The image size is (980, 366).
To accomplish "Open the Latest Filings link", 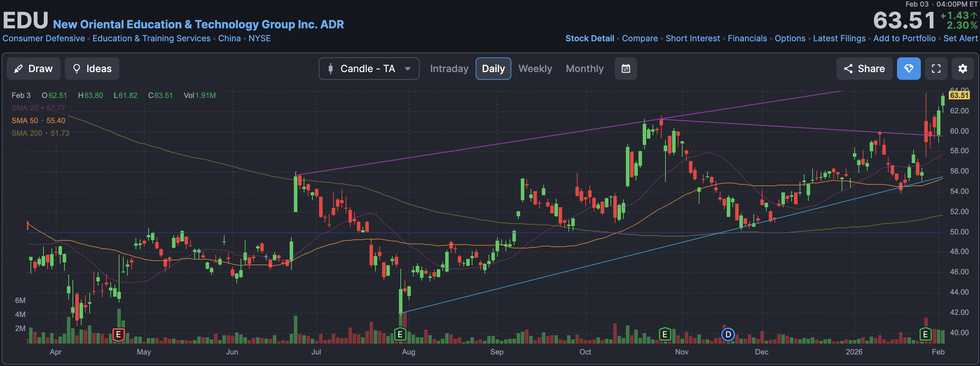I will [x=839, y=38].
